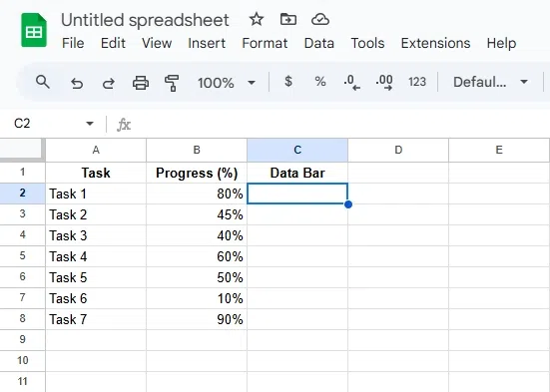The height and width of the screenshot is (392, 550).
Task: Select the 50% progress cell
Action: pyautogui.click(x=197, y=277)
